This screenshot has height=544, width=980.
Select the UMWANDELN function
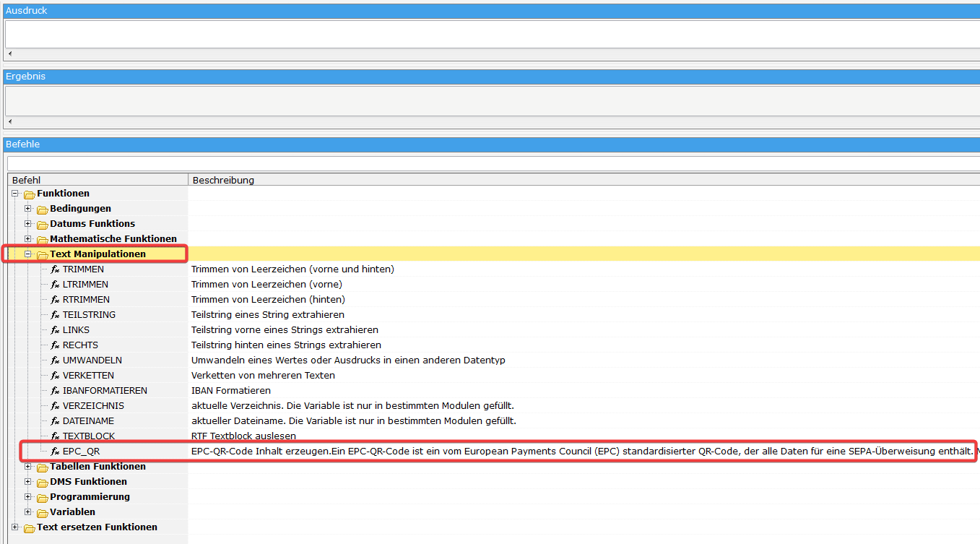92,360
